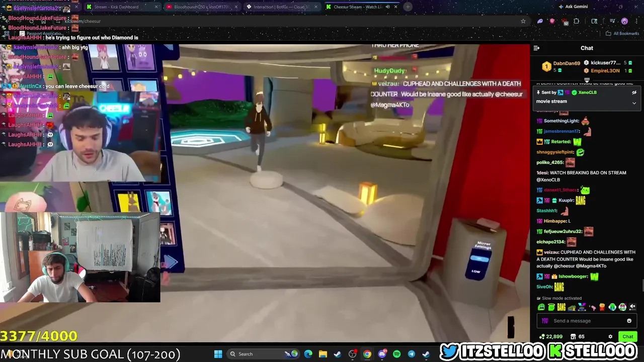Open Spotify from taskbar
The image size is (644, 362).
click(x=396, y=354)
